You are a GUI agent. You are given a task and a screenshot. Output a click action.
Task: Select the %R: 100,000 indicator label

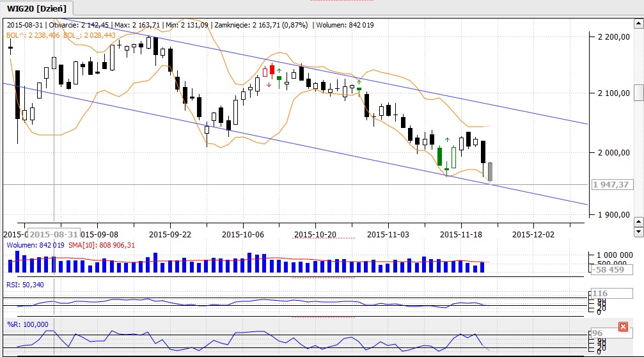point(27,324)
